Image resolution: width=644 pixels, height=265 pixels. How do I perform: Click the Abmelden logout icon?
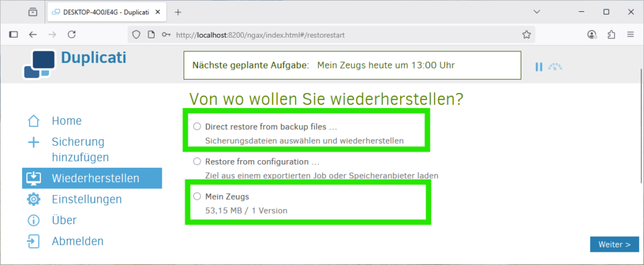(33, 241)
